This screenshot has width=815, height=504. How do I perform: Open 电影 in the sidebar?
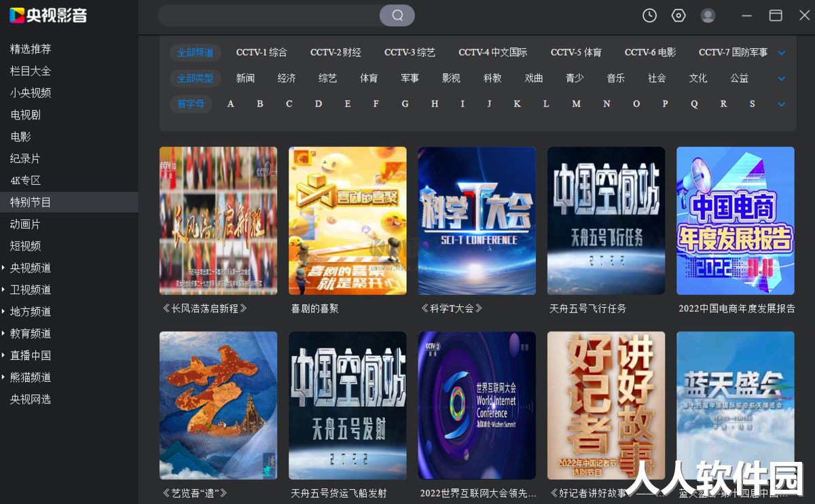[x=20, y=137]
